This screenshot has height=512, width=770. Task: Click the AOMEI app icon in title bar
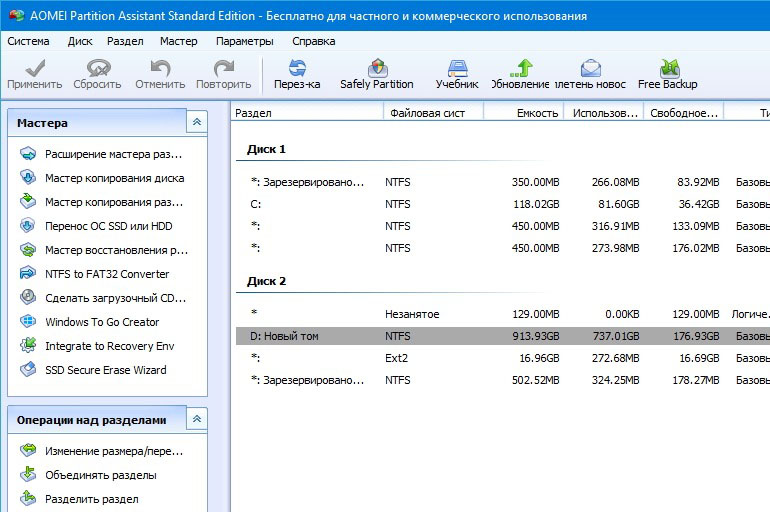pos(17,16)
